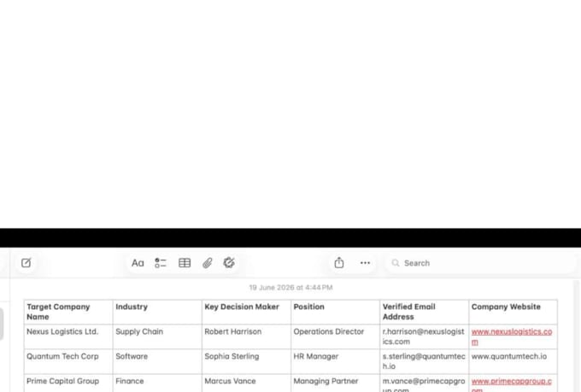Image resolution: width=581 pixels, height=392 pixels.
Task: Click the Prime Capital Group cell
Action: pyautogui.click(x=68, y=383)
